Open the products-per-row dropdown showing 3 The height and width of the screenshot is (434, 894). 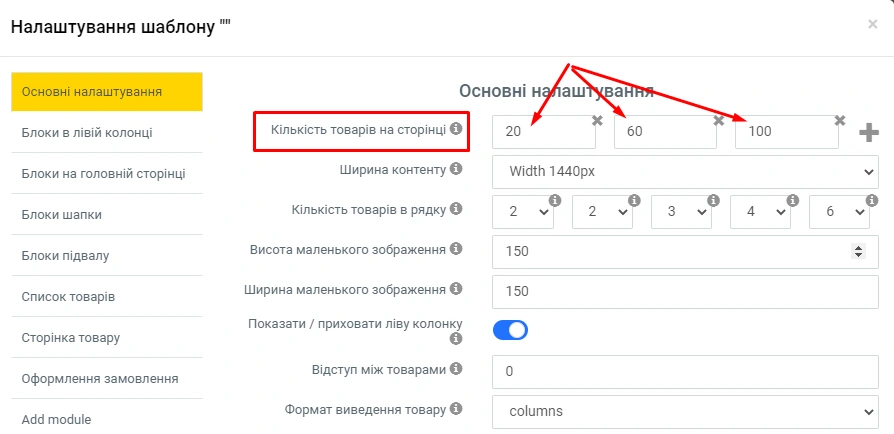(681, 212)
